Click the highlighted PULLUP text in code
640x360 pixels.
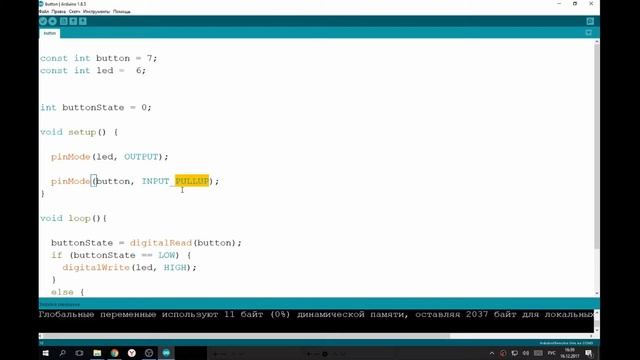coord(192,181)
